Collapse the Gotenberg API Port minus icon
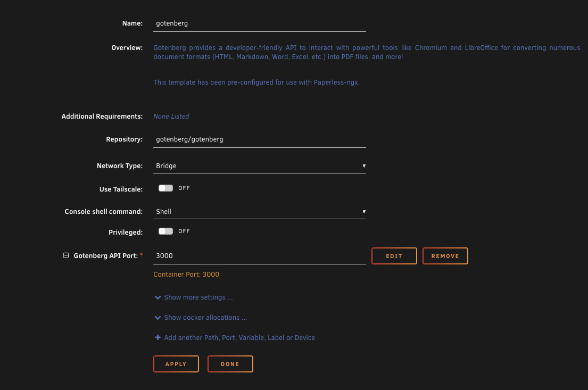This screenshot has height=390, width=588. [66, 255]
